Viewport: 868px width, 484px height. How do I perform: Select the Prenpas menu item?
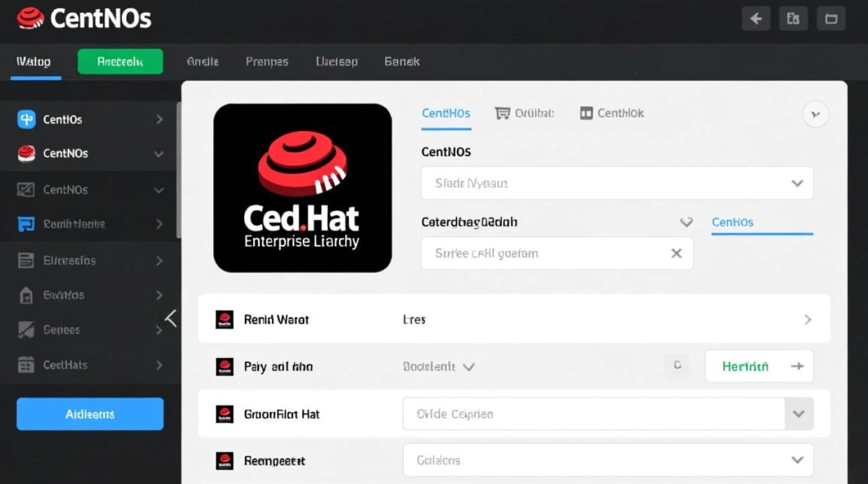click(267, 62)
